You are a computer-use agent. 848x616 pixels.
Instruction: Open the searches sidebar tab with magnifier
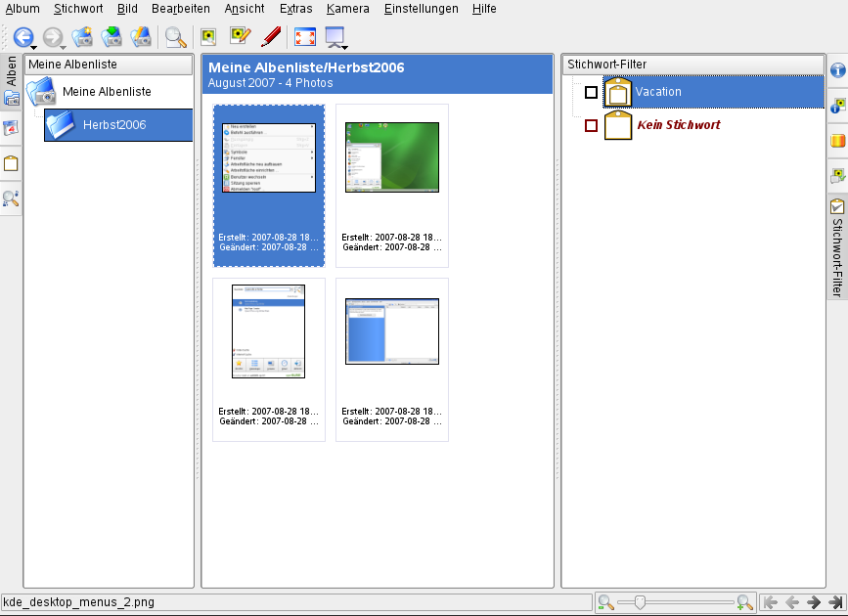tap(11, 198)
